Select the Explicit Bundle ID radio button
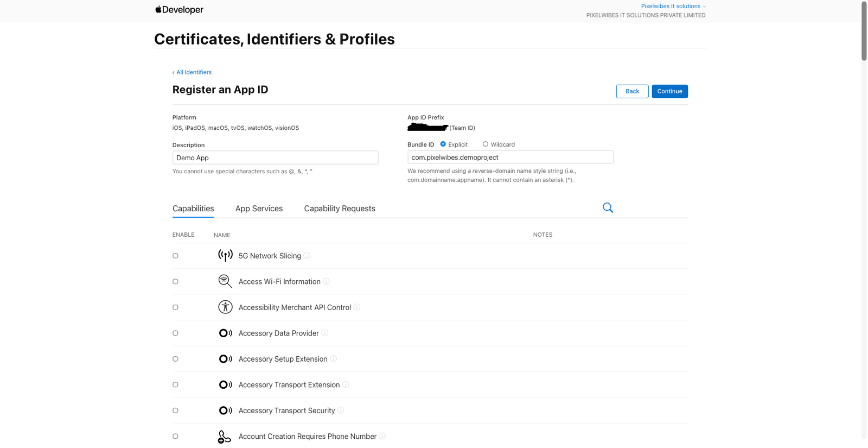868x448 pixels. pos(443,144)
